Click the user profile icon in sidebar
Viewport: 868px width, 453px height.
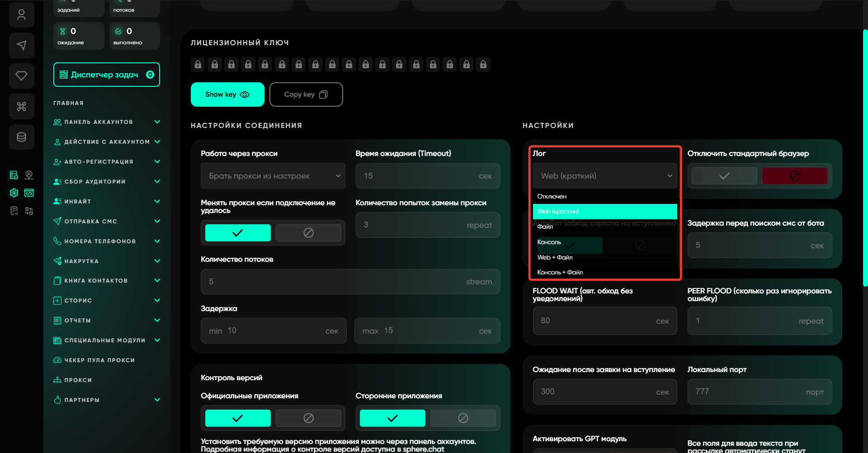pyautogui.click(x=21, y=15)
